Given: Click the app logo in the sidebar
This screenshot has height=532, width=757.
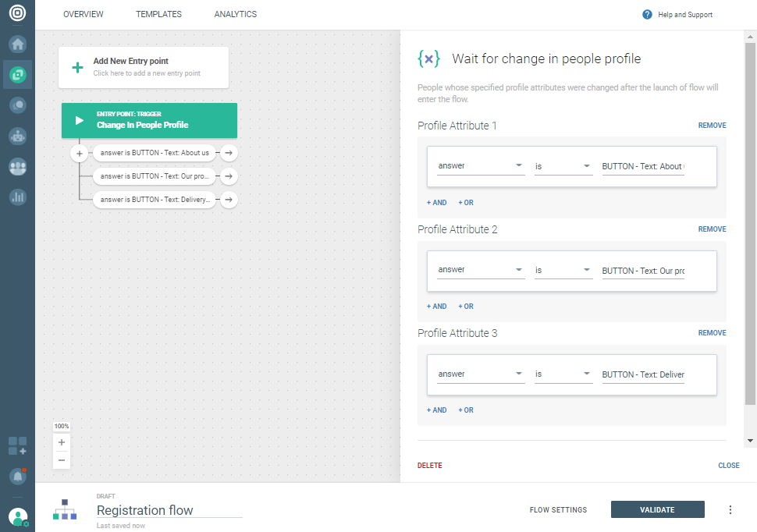Looking at the screenshot, I should click(17, 12).
